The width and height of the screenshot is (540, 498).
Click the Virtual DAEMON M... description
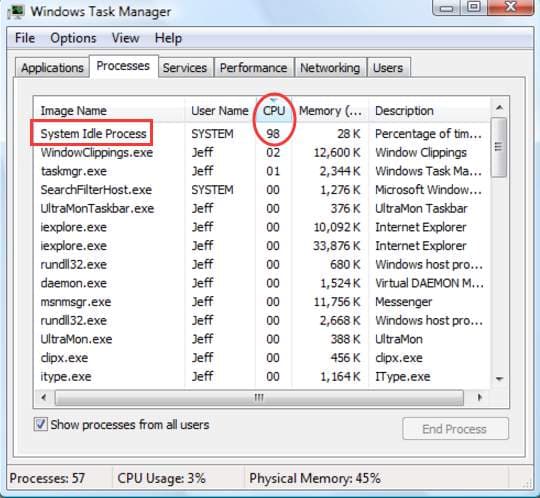coord(429,283)
